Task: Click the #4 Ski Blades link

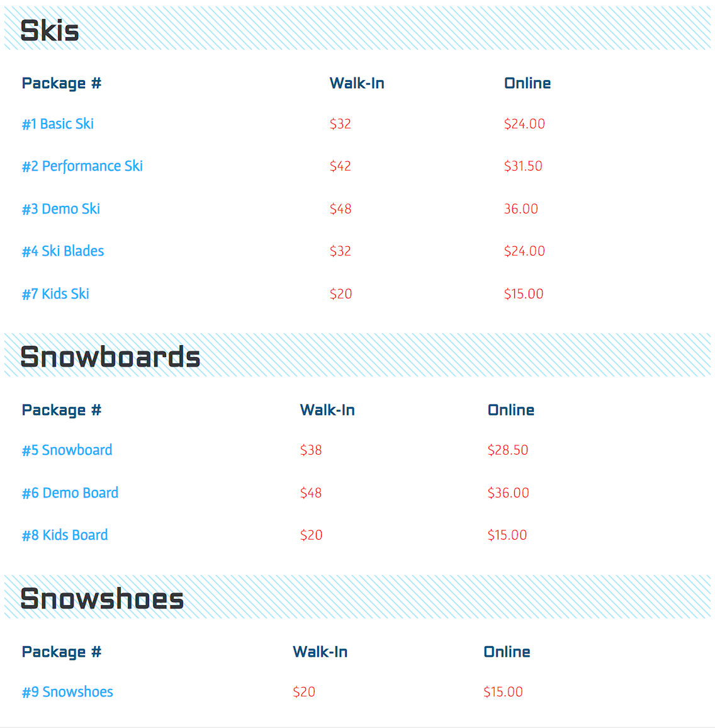Action: (63, 251)
